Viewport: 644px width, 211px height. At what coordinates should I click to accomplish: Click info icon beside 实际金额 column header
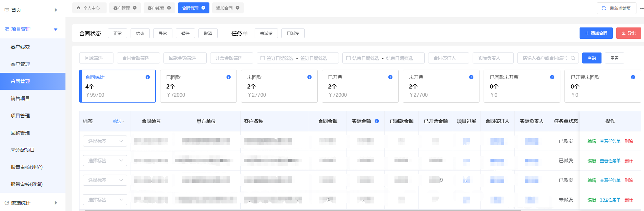[x=377, y=121]
